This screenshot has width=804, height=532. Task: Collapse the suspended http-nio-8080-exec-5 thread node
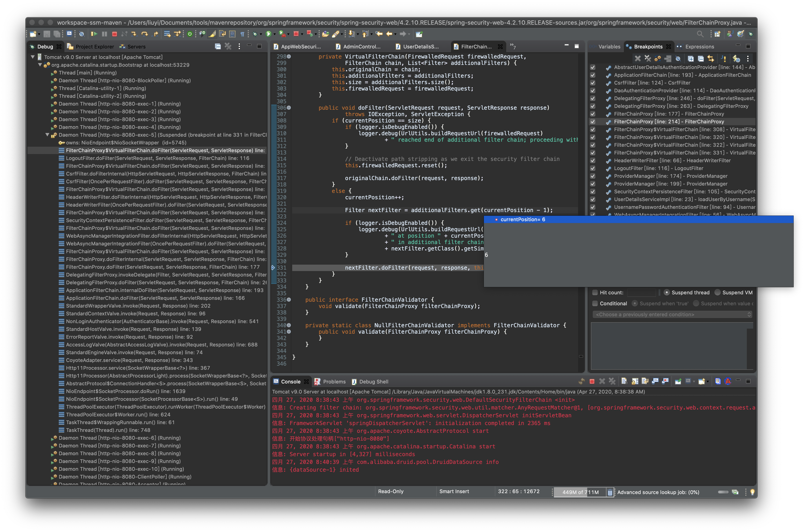(x=48, y=135)
